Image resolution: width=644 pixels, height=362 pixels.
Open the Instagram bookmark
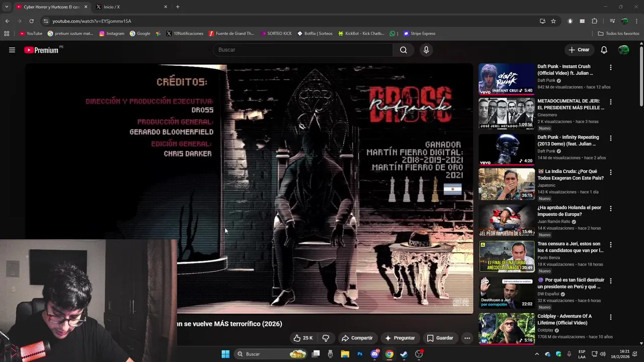pos(112,34)
